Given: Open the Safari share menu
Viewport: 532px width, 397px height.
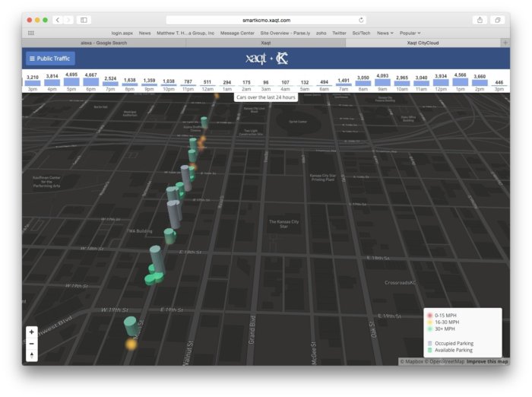Looking at the screenshot, I should click(x=480, y=20).
